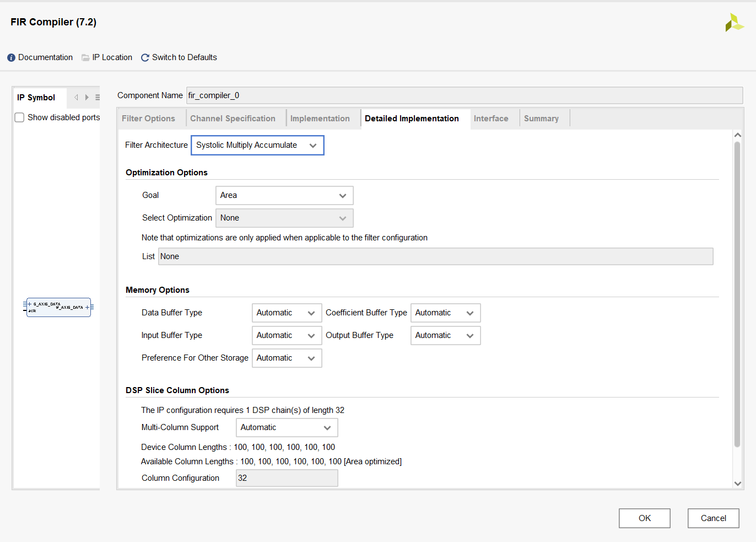Open the Goal dropdown set to Area
This screenshot has height=542, width=756.
tap(284, 196)
